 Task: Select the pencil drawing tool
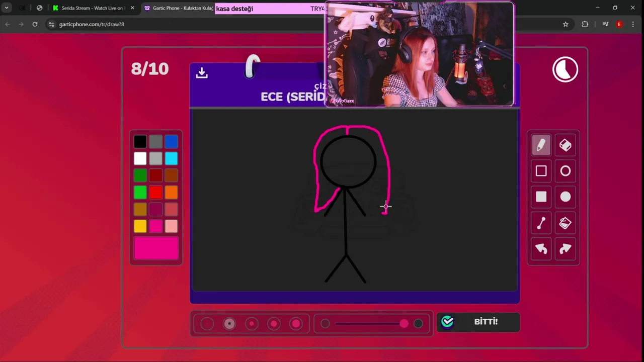[x=541, y=145]
